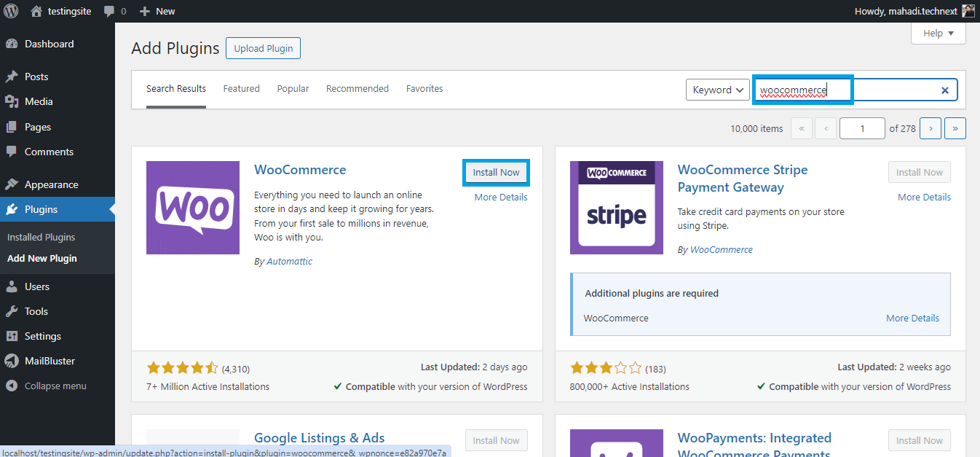Open the Keyword search type dropdown
980x457 pixels.
coord(718,90)
